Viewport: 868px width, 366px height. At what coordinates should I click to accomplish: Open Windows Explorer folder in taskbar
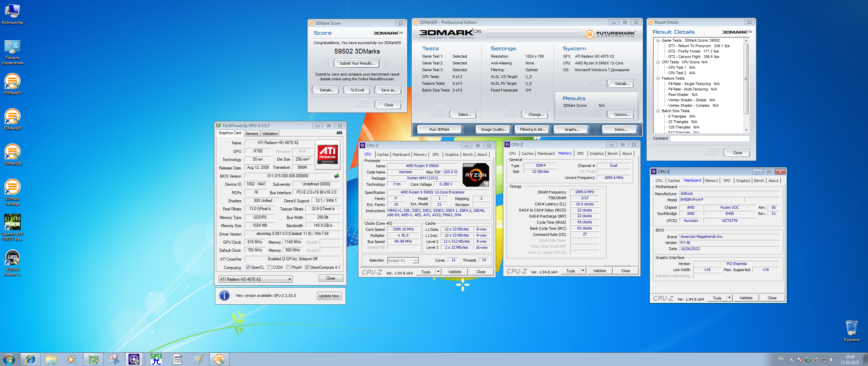click(51, 359)
